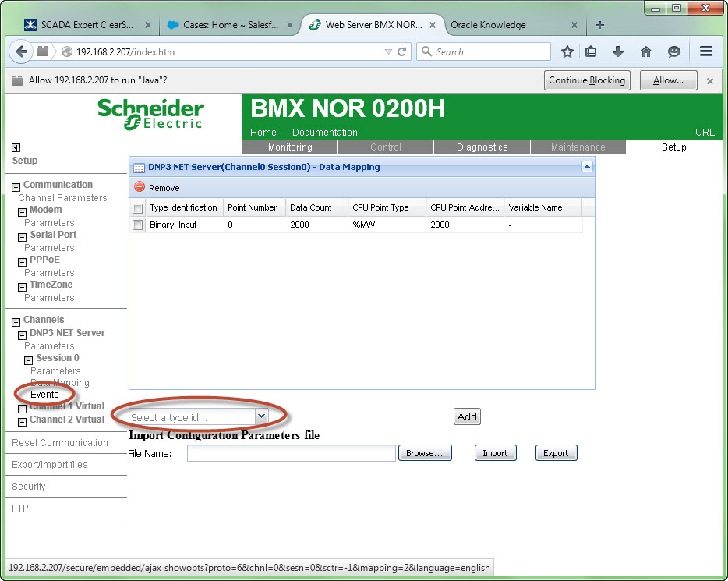Collapse the Data Mapping panel arrow

point(587,166)
